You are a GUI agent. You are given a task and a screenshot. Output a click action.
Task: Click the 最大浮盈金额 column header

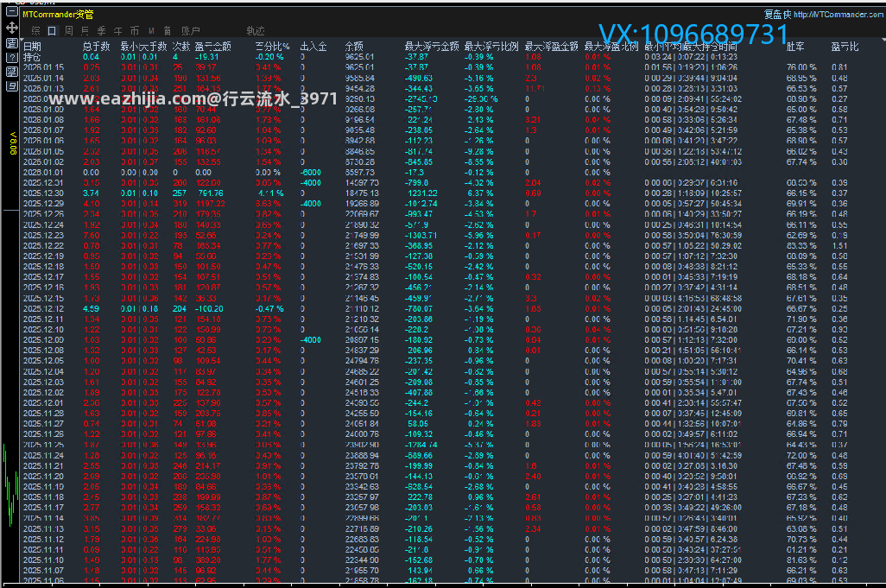pos(552,47)
